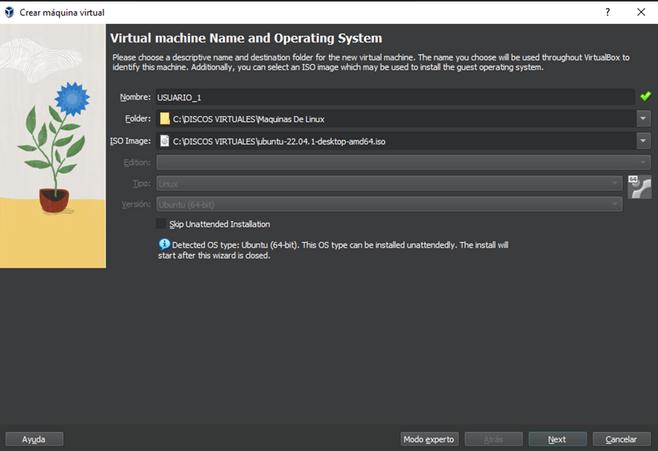Click the Skip Unattended Installation label text

[219, 224]
